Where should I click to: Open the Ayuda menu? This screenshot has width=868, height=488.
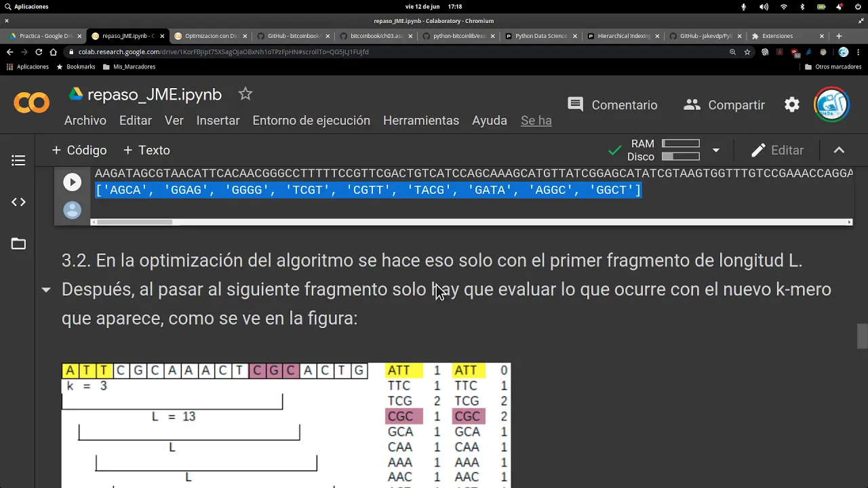[490, 120]
